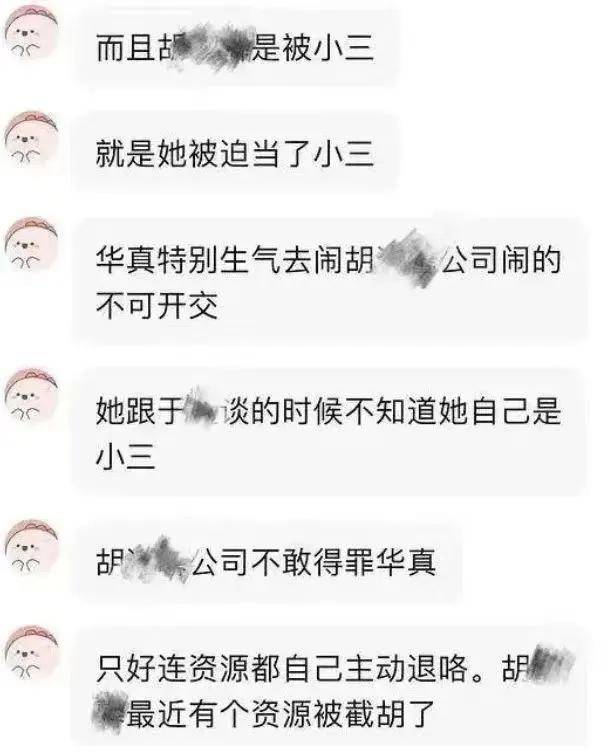Viewport: 614px width, 755px height.
Task: Open avatar beside '而且胡…是被小三' message
Action: 30,37
